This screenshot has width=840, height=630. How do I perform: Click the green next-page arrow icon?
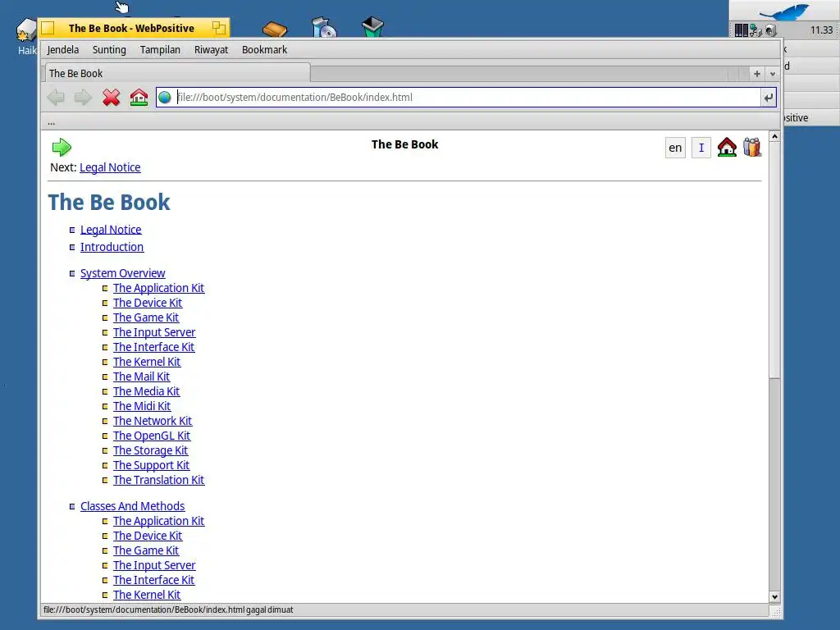coord(62,147)
